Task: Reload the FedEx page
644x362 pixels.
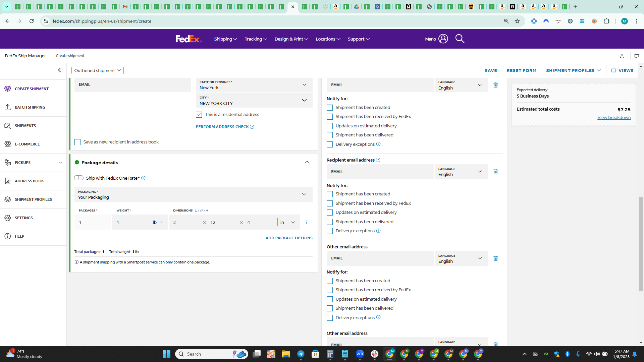Action: (x=32, y=21)
